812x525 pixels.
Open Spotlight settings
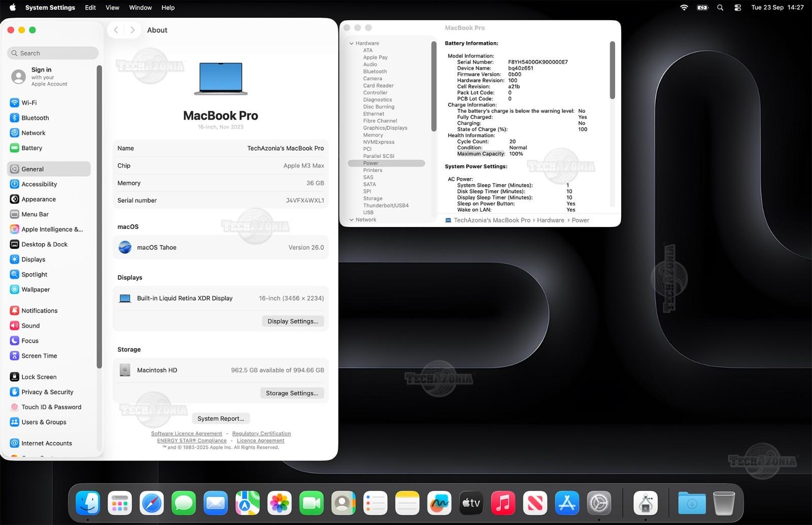click(49, 275)
